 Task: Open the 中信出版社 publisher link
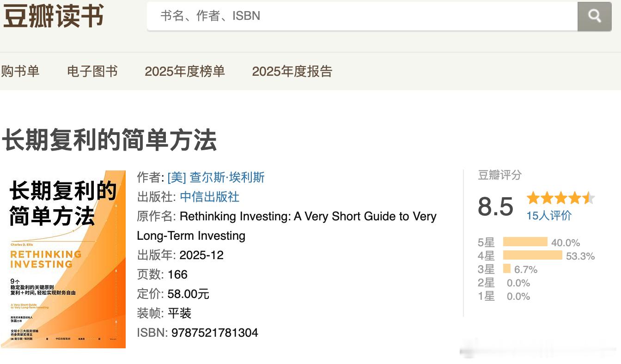click(209, 197)
